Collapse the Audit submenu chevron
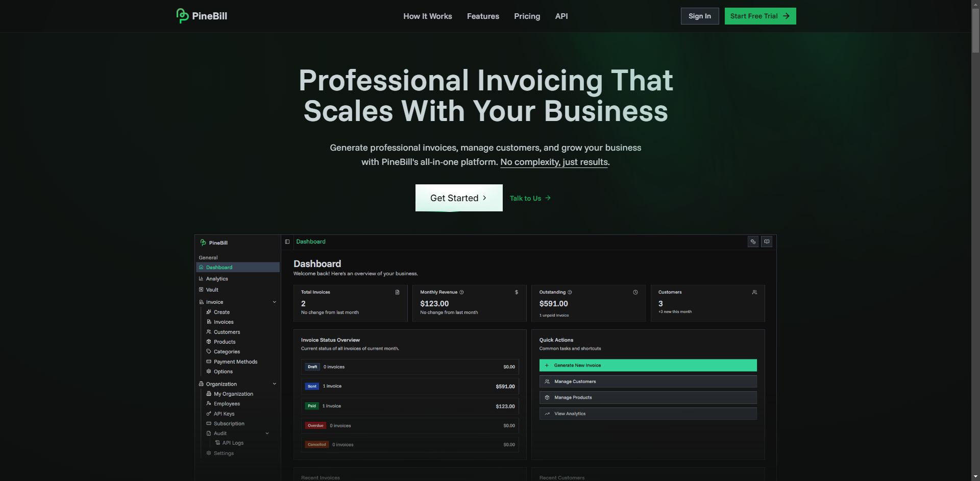Image resolution: width=980 pixels, height=481 pixels. tap(267, 434)
